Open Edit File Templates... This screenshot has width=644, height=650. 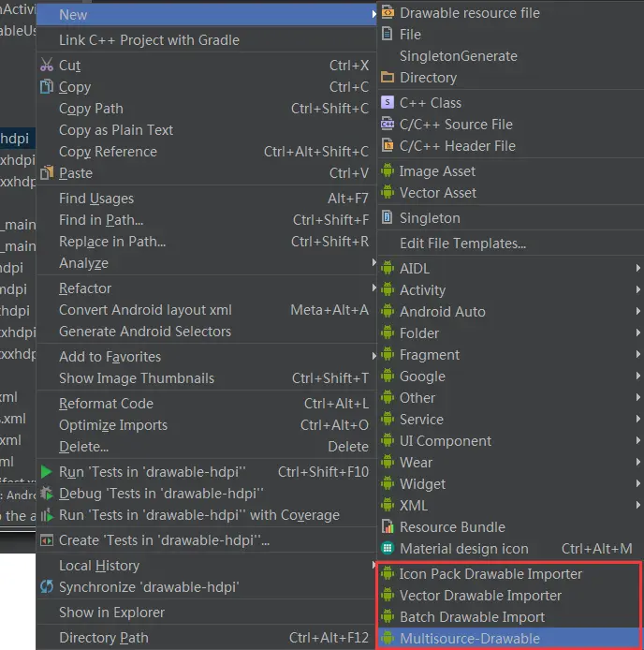(510, 243)
